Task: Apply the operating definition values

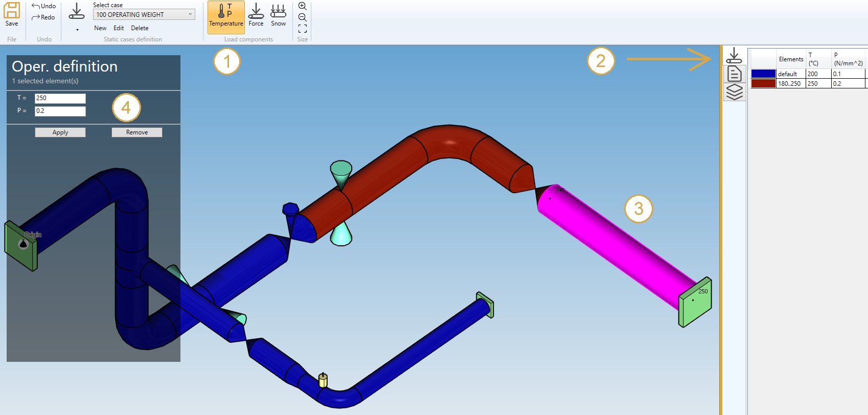Action: pos(60,132)
